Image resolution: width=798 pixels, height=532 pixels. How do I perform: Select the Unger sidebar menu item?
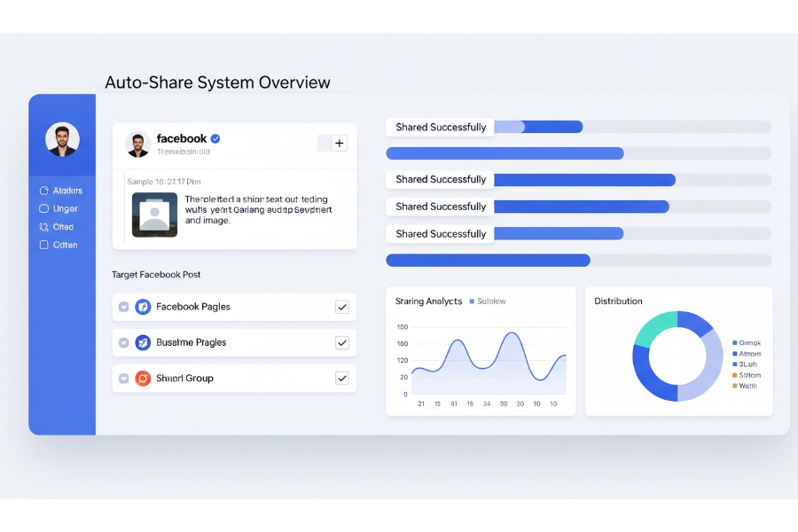coord(66,209)
